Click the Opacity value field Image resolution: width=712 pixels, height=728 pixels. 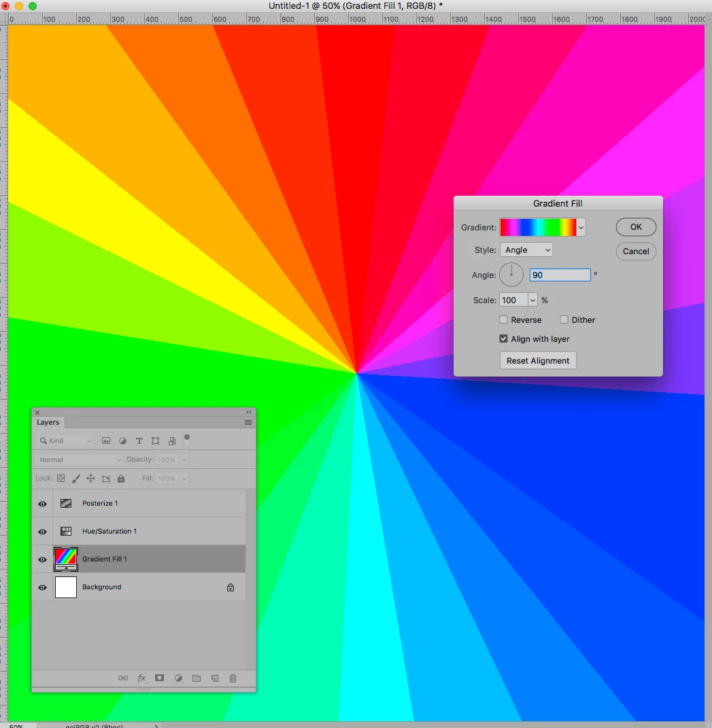(167, 460)
